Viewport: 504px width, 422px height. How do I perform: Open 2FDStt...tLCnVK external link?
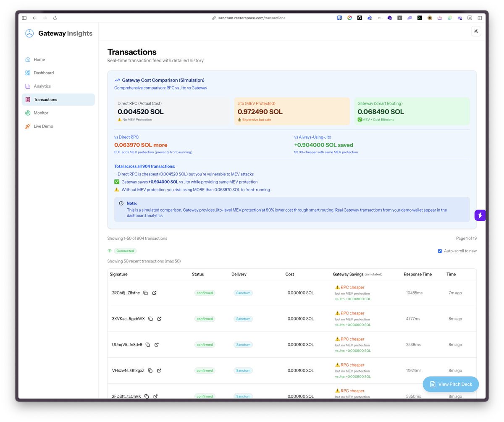(155, 396)
